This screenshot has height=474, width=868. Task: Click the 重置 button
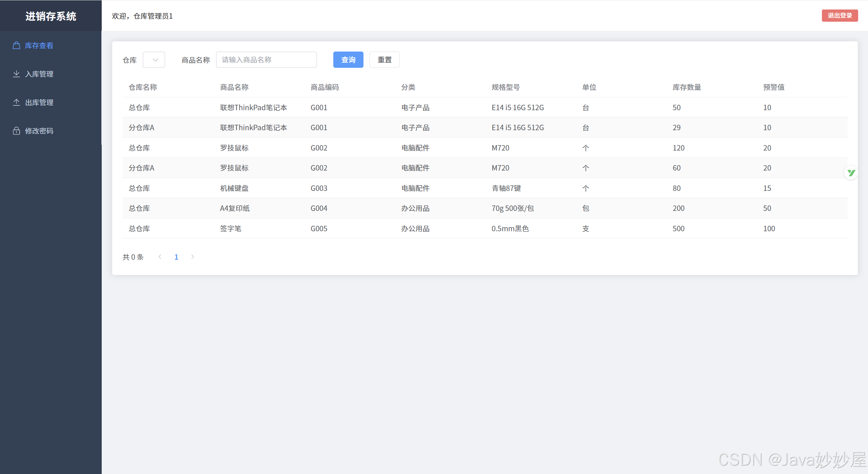(x=384, y=60)
